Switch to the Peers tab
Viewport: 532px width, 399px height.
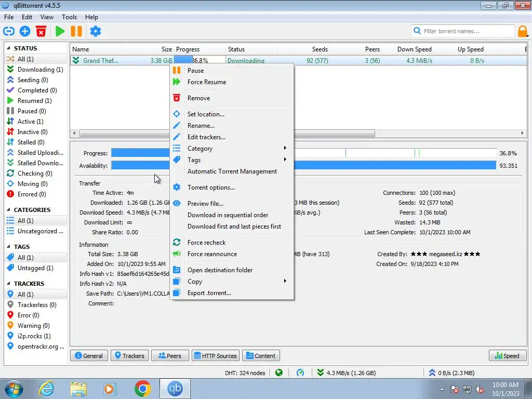tap(170, 355)
